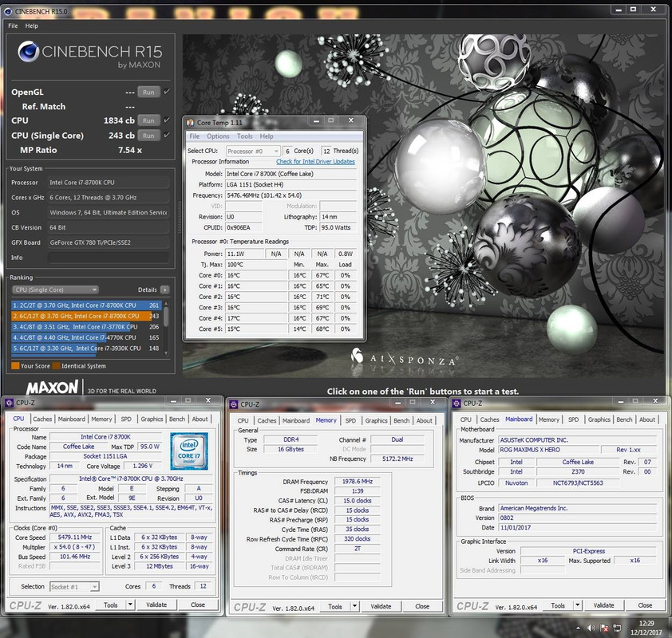Open Tools dropdown arrow in right CPU-Z window
Screen dimensions: 672x638
tap(577, 606)
